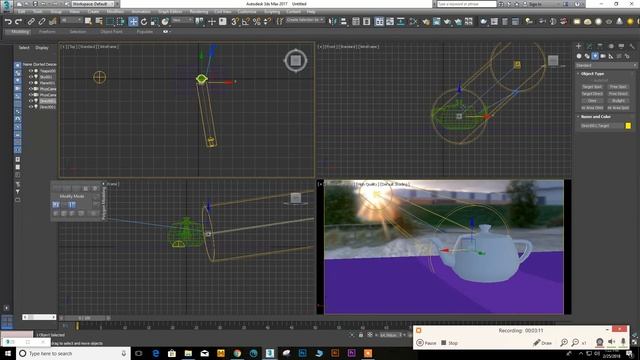Switch to the Modeling ribbon tab
Viewport: 640px width, 360px height.
pos(20,32)
